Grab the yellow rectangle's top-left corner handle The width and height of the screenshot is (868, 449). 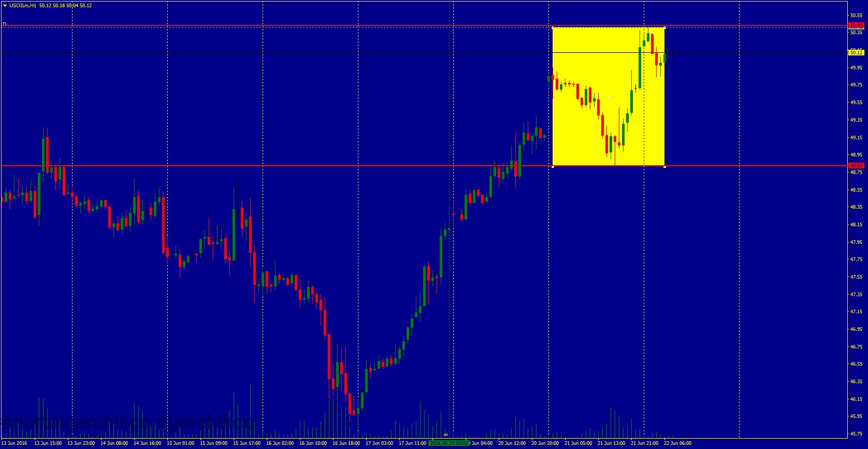(x=553, y=27)
